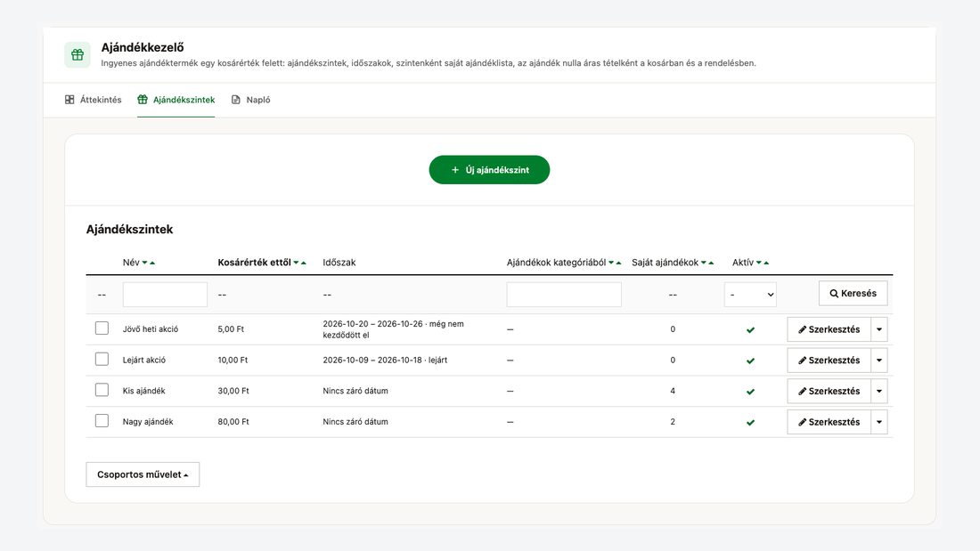Image resolution: width=980 pixels, height=551 pixels.
Task: Click the active checkmark for Nagy ajándék
Action: (751, 422)
